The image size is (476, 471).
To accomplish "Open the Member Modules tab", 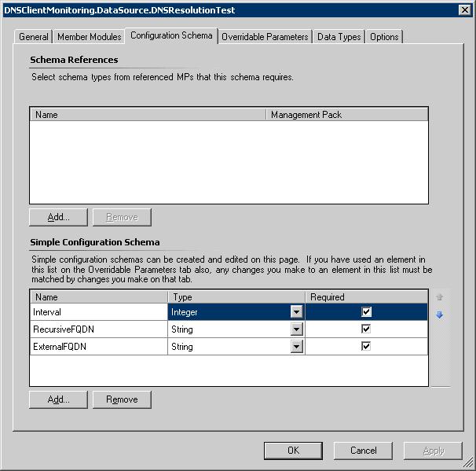I will coord(90,37).
